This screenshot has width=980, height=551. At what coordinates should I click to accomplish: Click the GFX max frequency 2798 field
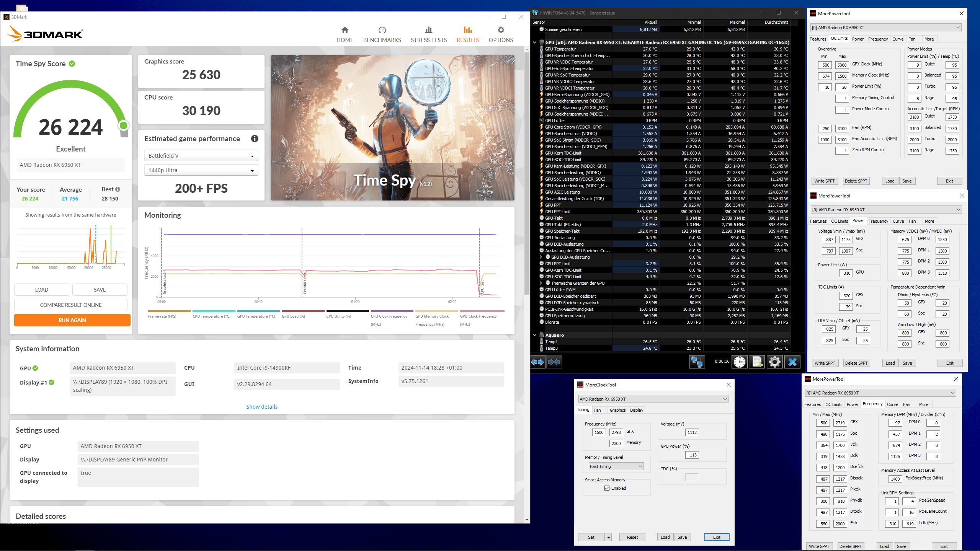pos(616,432)
